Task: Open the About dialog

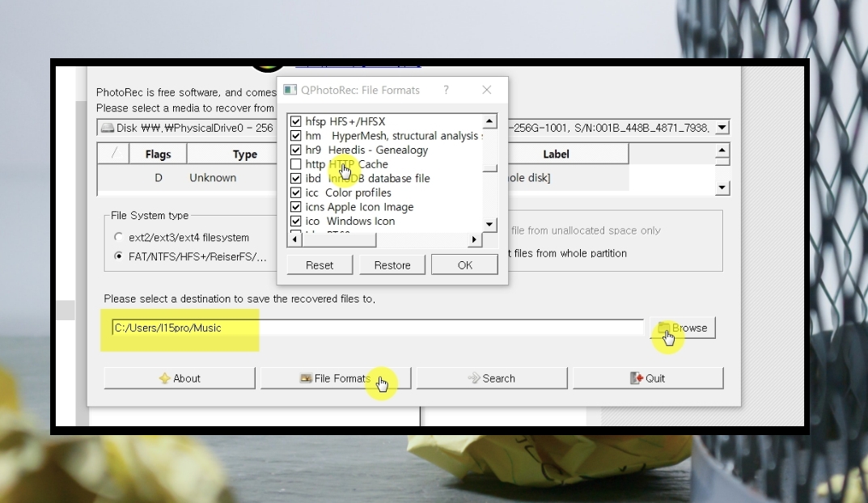Action: [180, 378]
